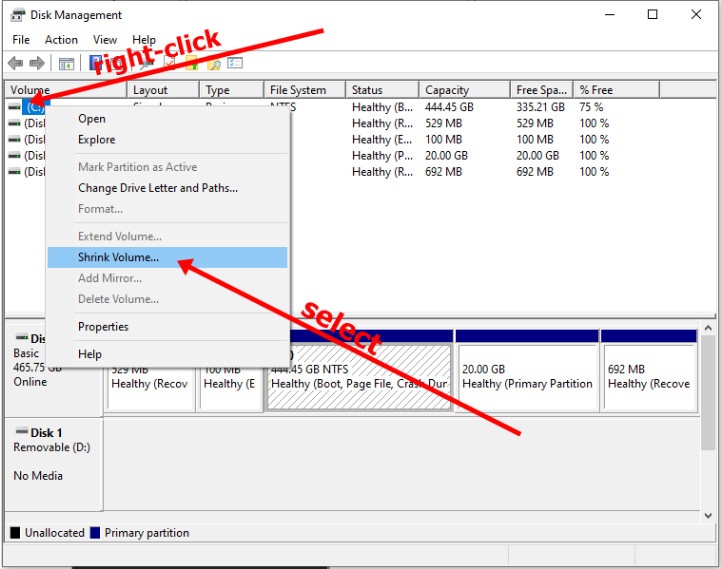Open the Action menu

(x=61, y=40)
